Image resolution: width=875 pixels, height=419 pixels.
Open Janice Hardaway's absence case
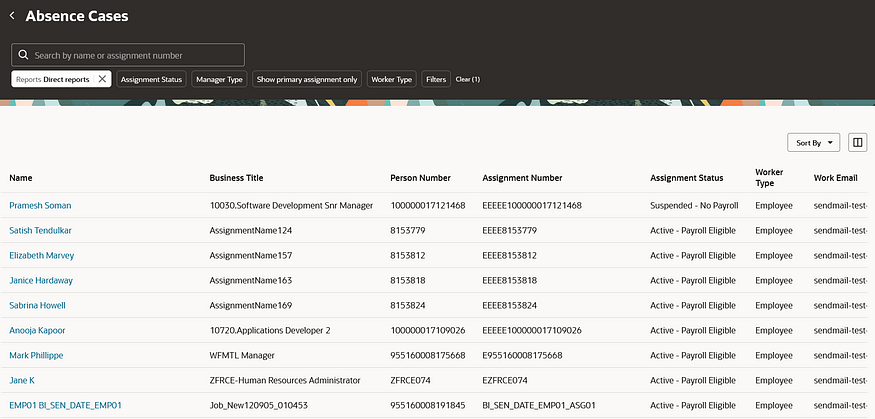point(41,280)
